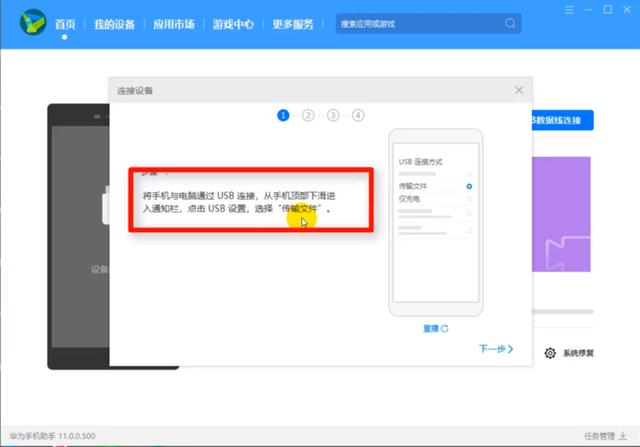Viewport: 640px width, 447px height.
Task: Click the USB instruction paragraph text
Action: 239,202
